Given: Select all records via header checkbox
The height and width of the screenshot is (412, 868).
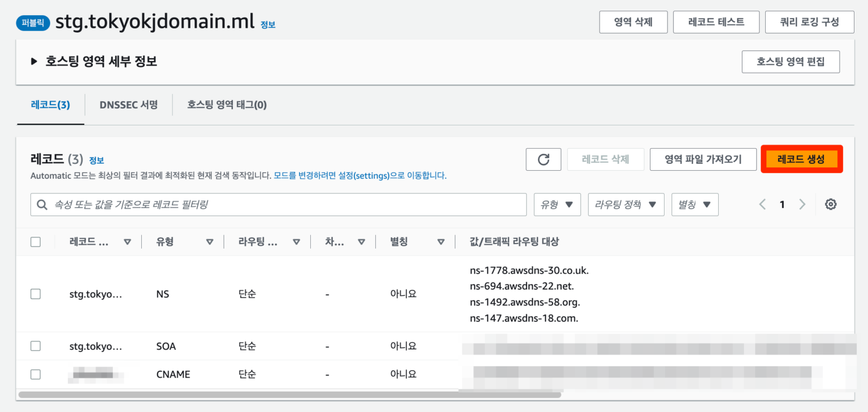Looking at the screenshot, I should 36,241.
